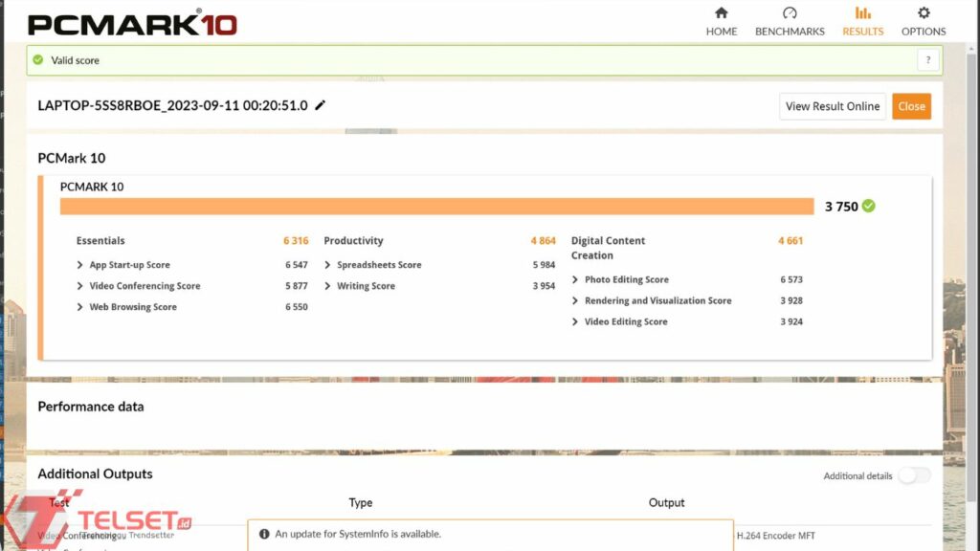Expand the Writing Score row
The height and width of the screenshot is (551, 980).
pyautogui.click(x=328, y=286)
